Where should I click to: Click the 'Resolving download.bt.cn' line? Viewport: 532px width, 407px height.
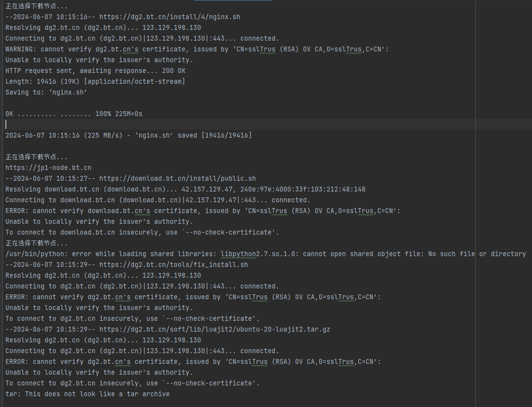coord(185,190)
